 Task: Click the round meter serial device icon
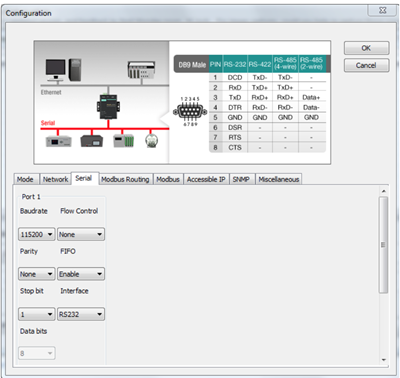(152, 140)
